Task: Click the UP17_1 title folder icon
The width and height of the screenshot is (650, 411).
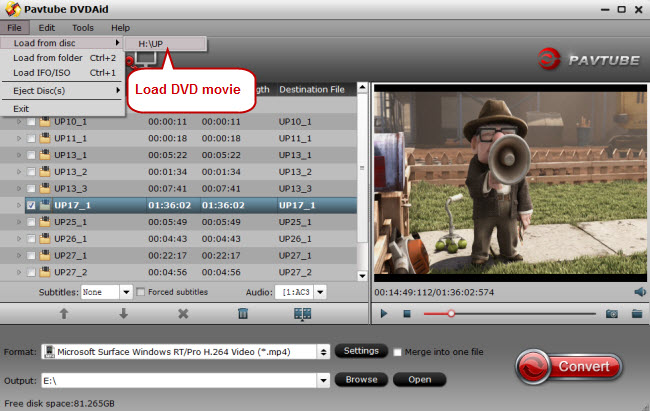Action: click(x=45, y=205)
